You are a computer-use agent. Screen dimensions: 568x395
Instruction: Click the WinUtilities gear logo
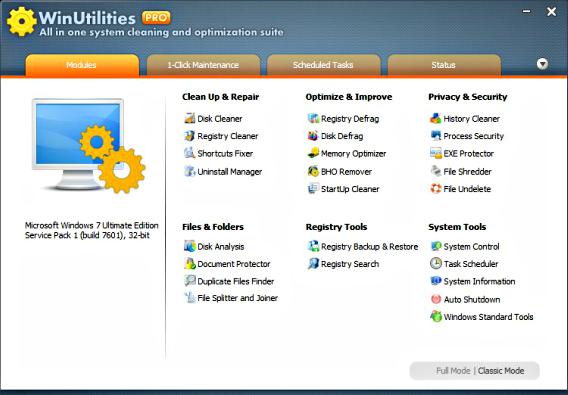(x=21, y=21)
